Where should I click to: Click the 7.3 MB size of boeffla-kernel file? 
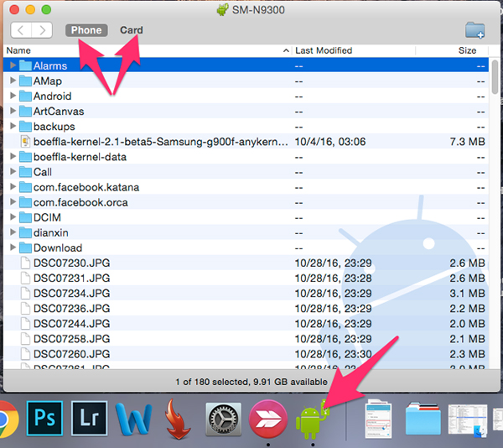(467, 142)
